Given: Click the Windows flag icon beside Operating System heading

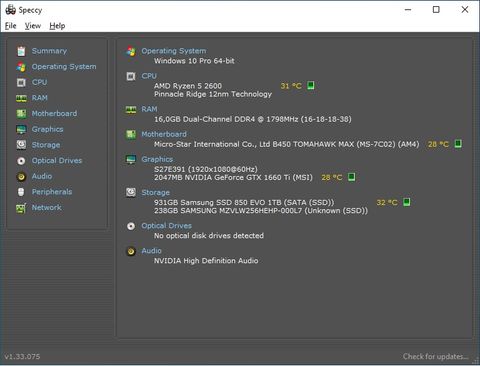Looking at the screenshot, I should (131, 51).
